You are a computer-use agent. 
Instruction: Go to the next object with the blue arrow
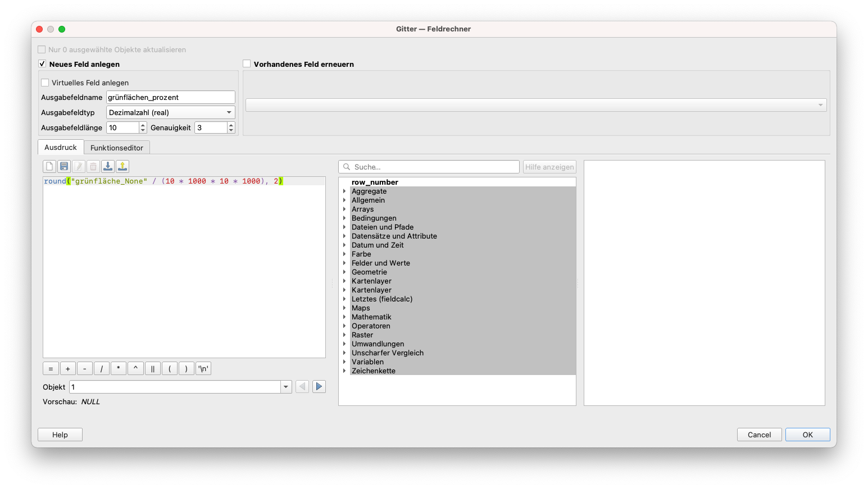pos(319,386)
